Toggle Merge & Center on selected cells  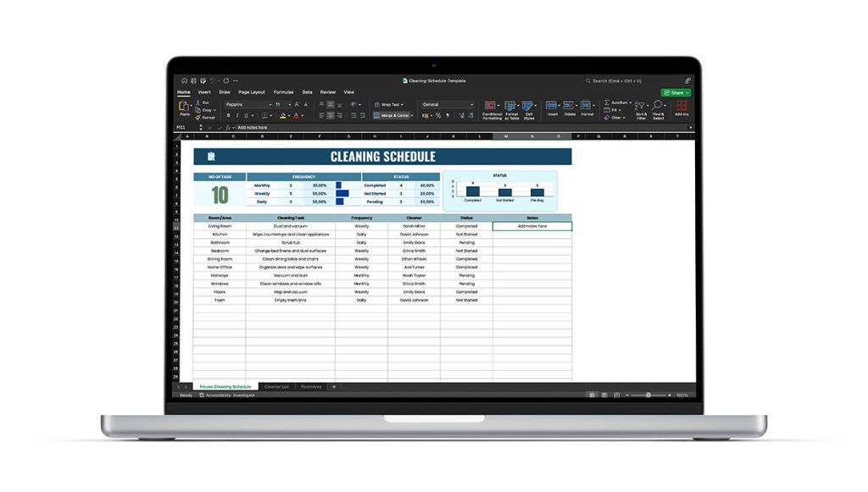pos(391,115)
